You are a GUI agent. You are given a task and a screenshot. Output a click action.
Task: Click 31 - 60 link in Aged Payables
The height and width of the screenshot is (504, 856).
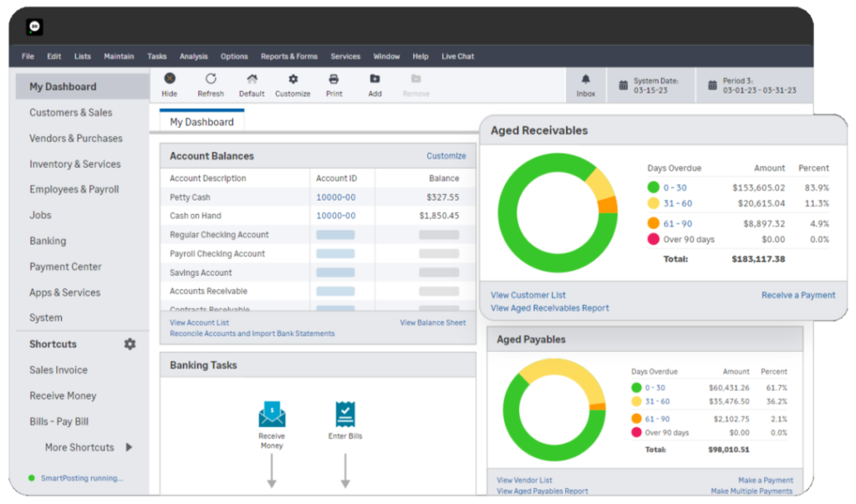coord(657,401)
